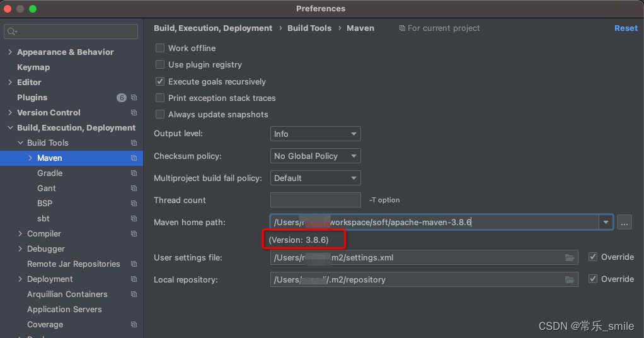
Task: Click the browse button for Maven home path
Action: tap(624, 222)
